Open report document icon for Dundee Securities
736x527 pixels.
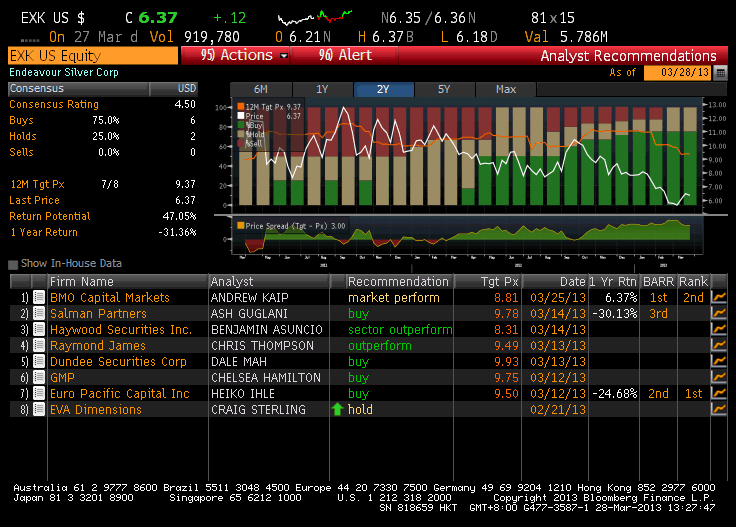click(x=39, y=361)
